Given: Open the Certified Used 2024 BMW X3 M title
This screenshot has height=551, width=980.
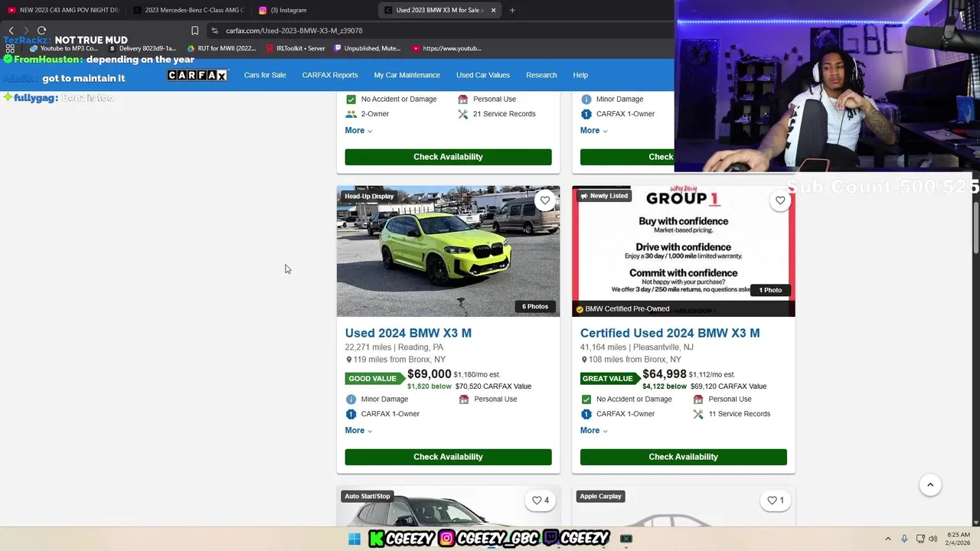Looking at the screenshot, I should tap(670, 333).
